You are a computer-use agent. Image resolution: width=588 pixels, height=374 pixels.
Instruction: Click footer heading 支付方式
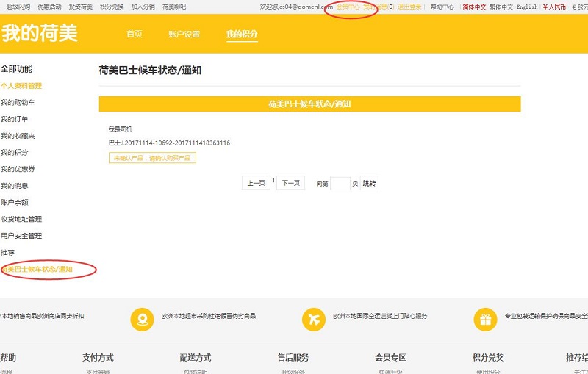(98, 358)
